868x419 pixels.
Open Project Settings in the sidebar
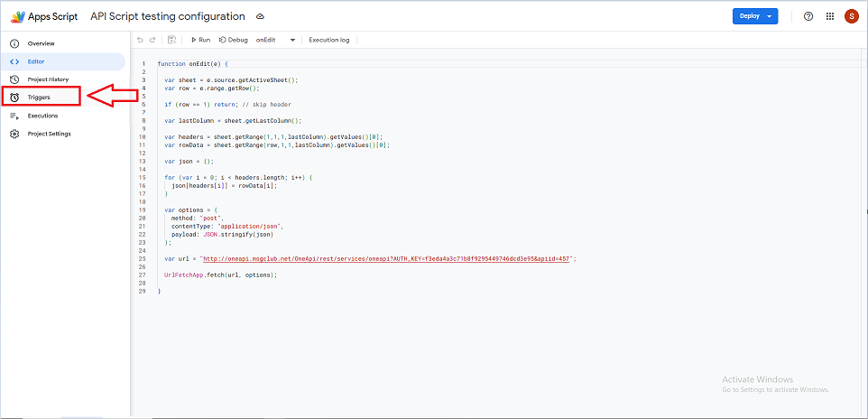[x=49, y=134]
